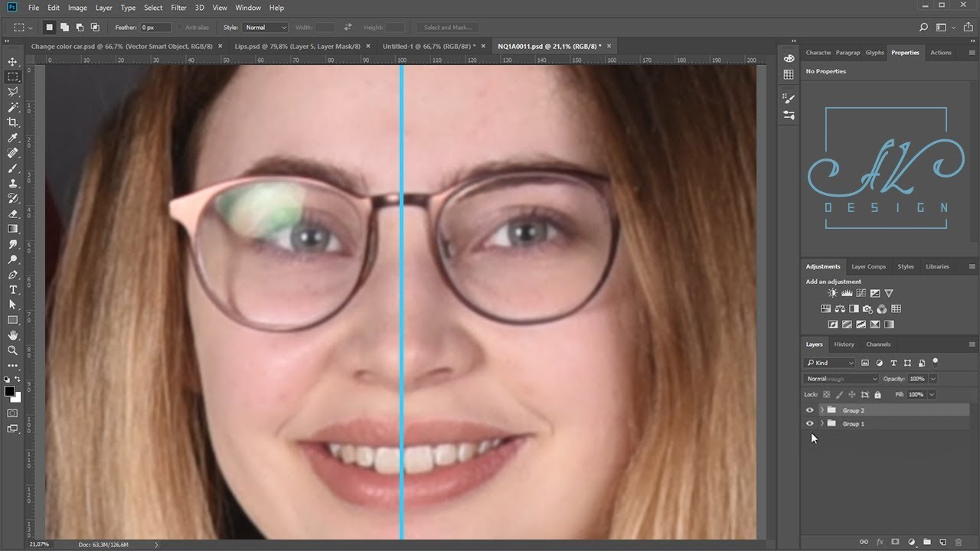Filter layers by type layers
980x551 pixels.
click(x=893, y=363)
